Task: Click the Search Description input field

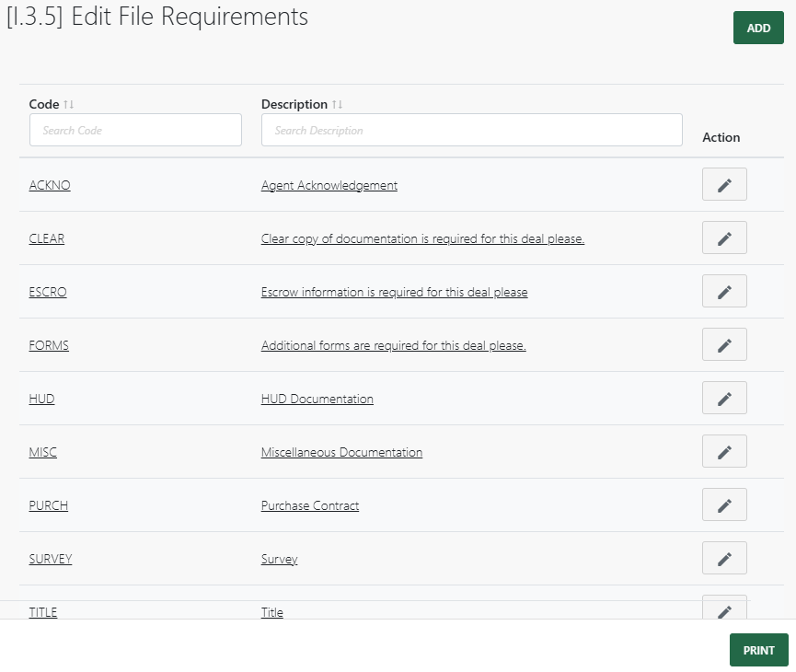Action: 471,130
